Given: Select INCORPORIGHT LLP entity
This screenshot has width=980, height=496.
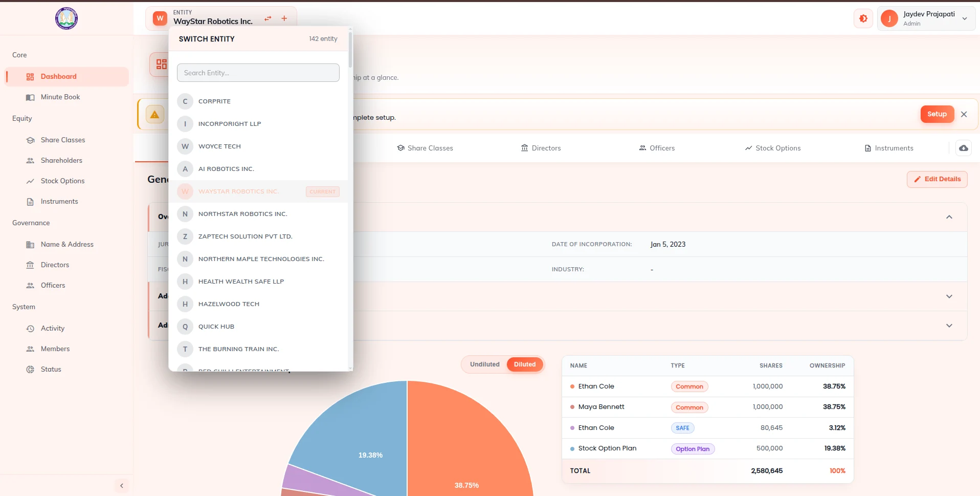Looking at the screenshot, I should pos(258,124).
